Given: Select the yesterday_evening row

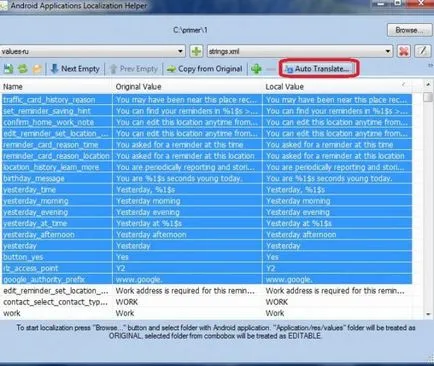Looking at the screenshot, I should coord(207,212).
